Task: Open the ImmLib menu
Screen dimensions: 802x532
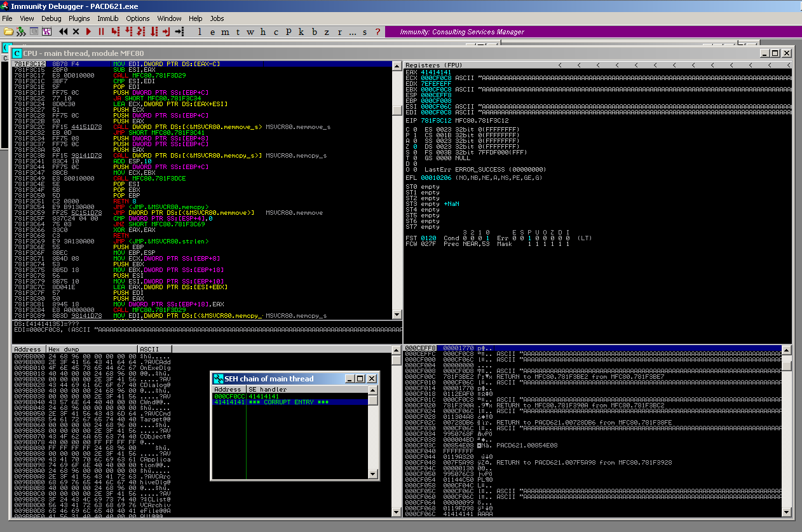Action: 108,18
